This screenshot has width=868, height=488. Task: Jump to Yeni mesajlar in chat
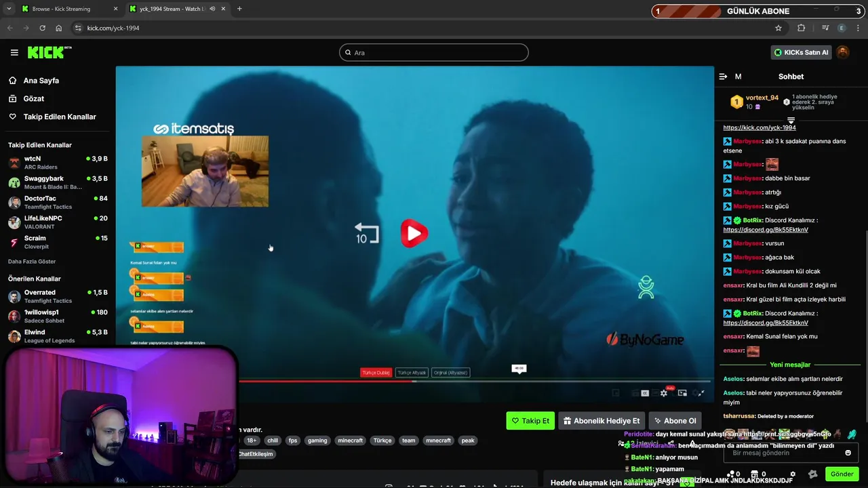click(x=790, y=365)
